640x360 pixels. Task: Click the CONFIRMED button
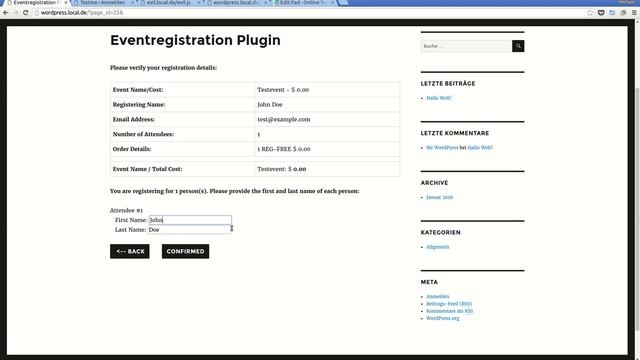185,251
